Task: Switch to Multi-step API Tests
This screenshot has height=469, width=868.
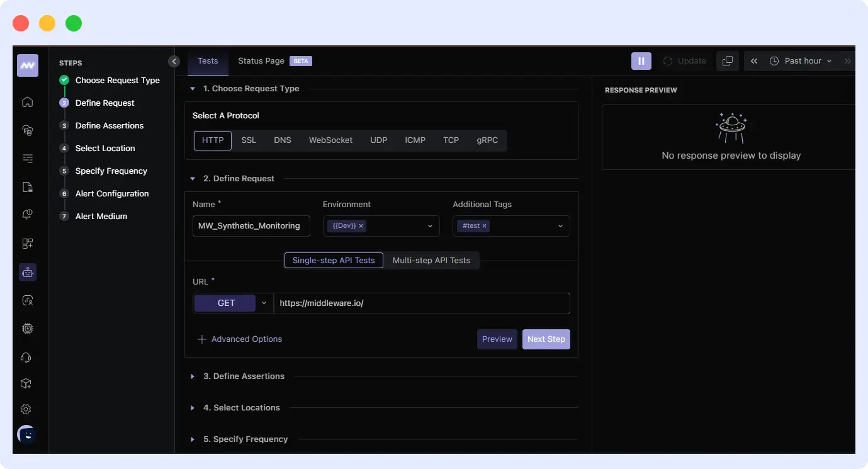Action: (431, 261)
